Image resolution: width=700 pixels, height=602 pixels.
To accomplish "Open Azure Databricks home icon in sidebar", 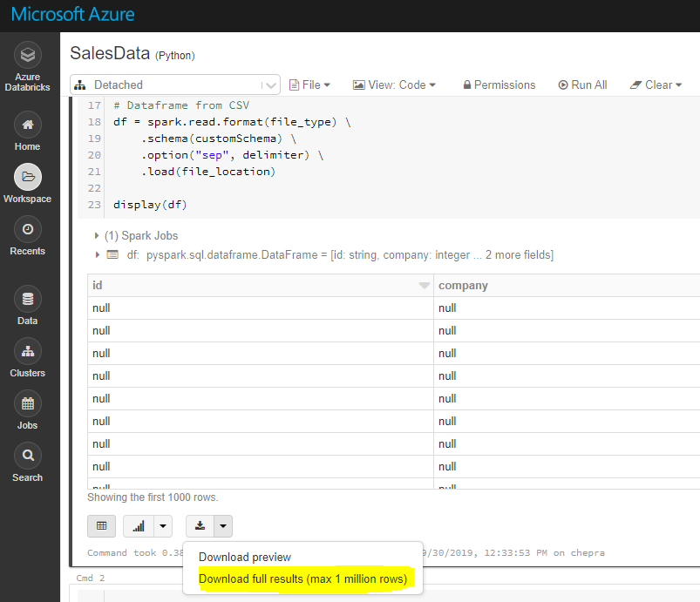I will (28, 56).
